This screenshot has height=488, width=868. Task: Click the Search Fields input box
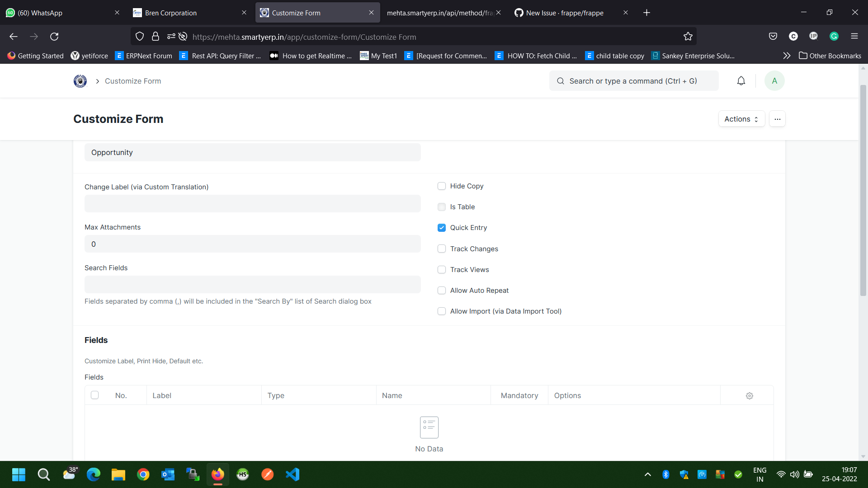[252, 284]
